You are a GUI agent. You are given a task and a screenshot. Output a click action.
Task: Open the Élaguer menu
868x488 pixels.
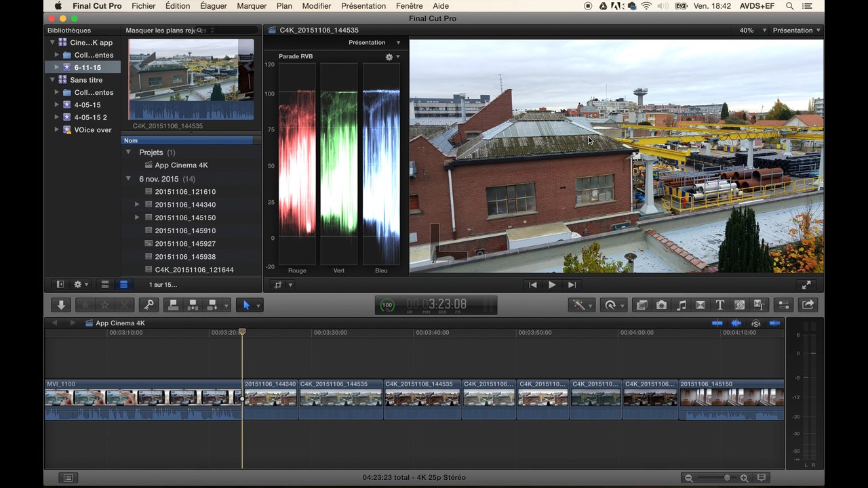(214, 6)
